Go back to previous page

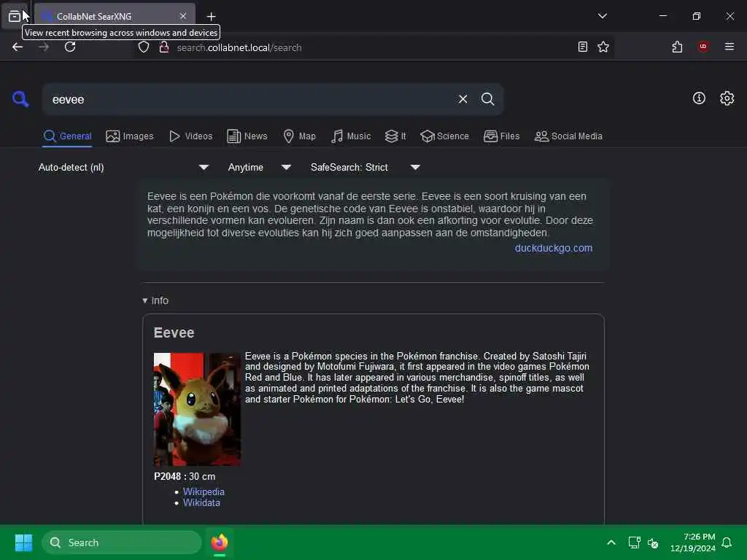(18, 47)
